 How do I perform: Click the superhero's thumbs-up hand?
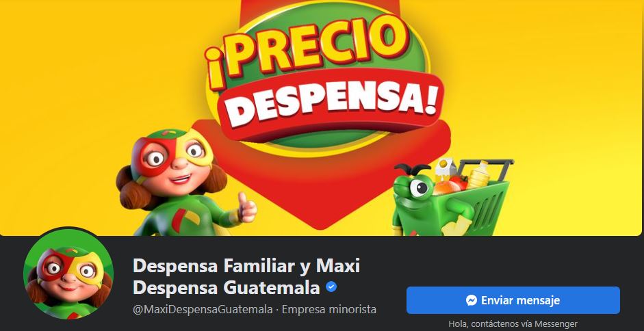tap(246, 207)
